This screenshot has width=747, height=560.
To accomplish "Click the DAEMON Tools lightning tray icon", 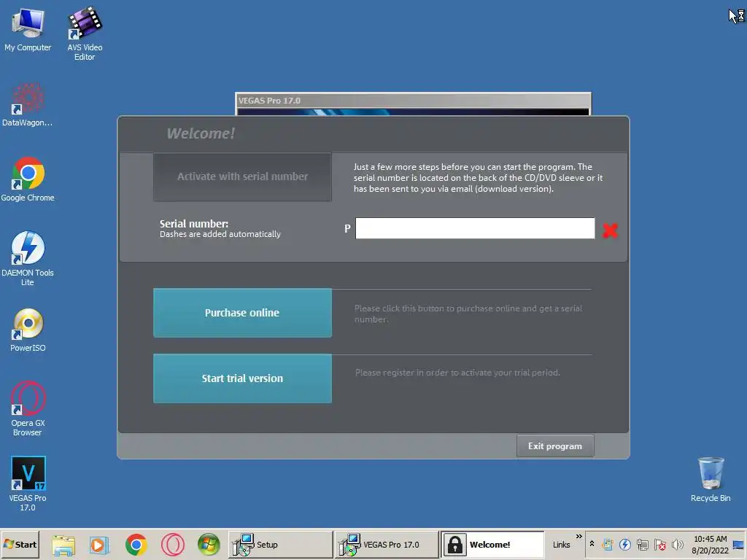I will 625,544.
